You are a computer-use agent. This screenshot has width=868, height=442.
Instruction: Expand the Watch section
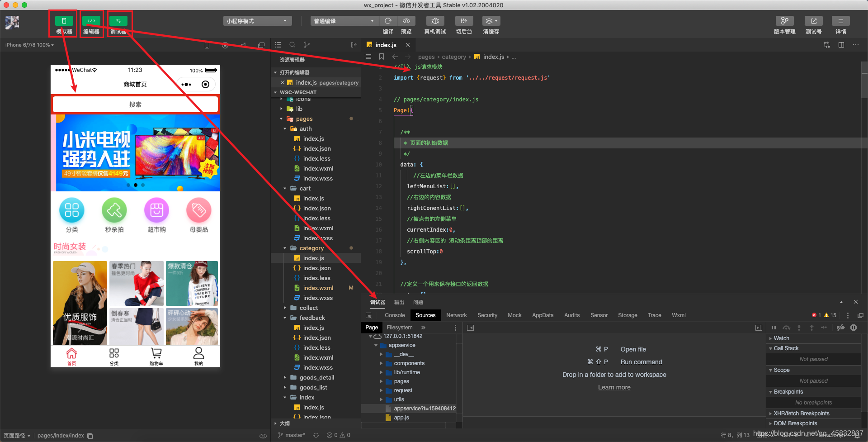(771, 338)
